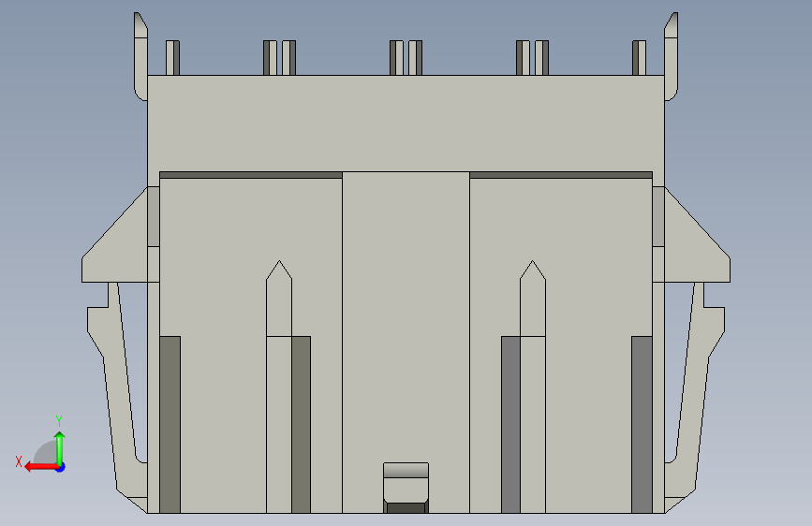Click the blue Z axis ball of the triad

[61, 467]
